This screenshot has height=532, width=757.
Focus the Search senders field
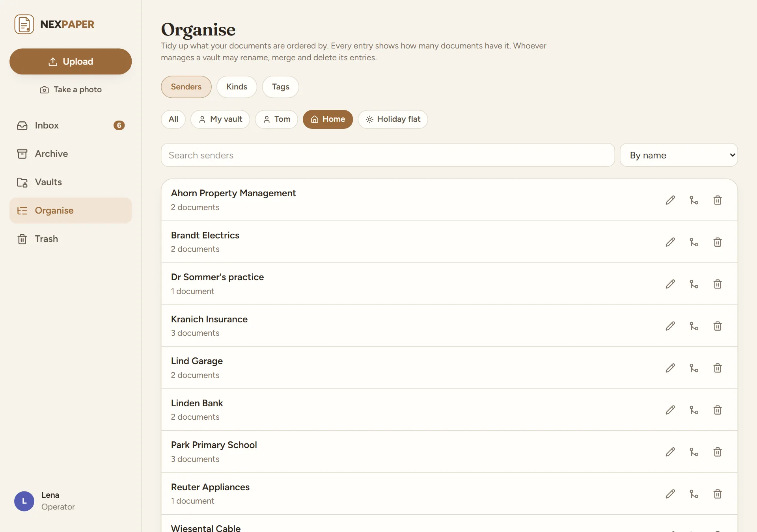click(x=388, y=155)
